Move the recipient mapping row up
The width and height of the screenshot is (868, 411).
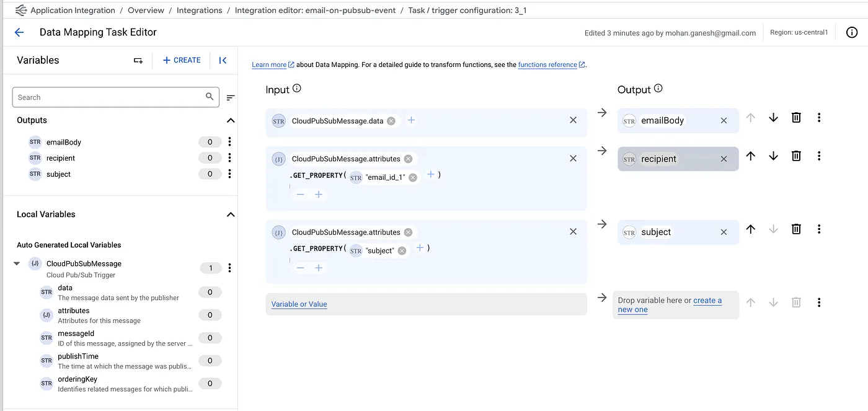click(x=750, y=156)
